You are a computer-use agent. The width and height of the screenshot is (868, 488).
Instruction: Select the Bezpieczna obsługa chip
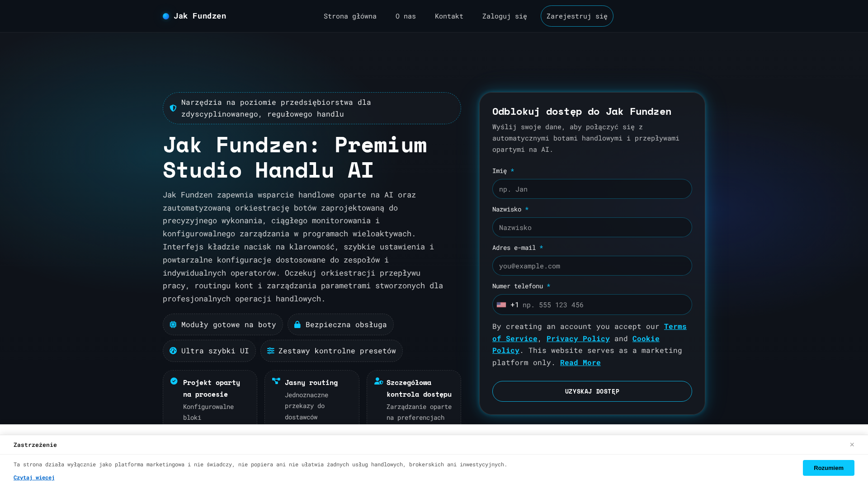click(340, 324)
